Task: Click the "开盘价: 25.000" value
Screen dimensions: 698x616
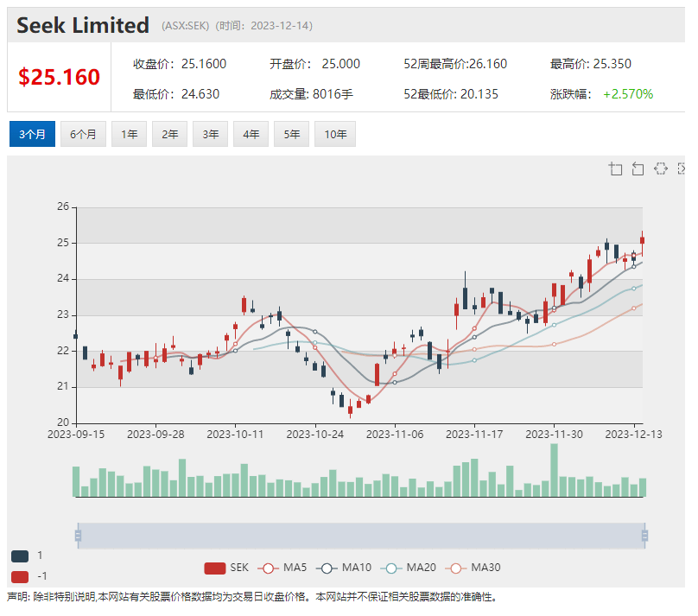Action: tap(314, 64)
